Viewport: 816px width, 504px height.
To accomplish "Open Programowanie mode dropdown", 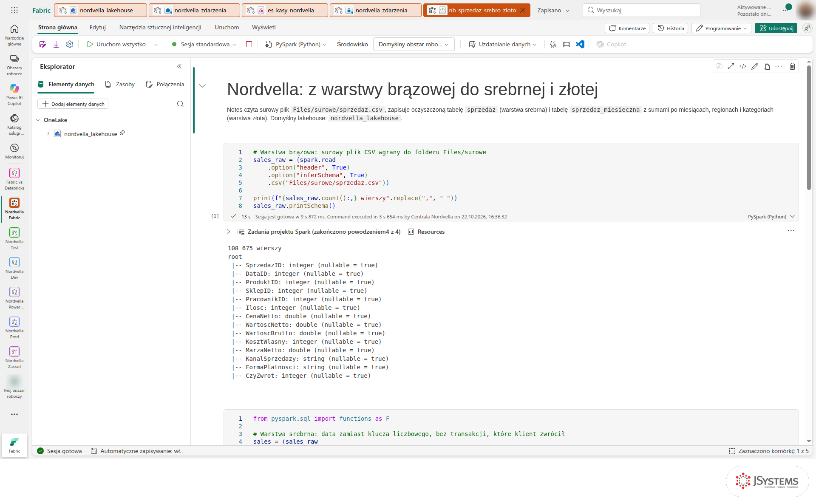I will [721, 28].
